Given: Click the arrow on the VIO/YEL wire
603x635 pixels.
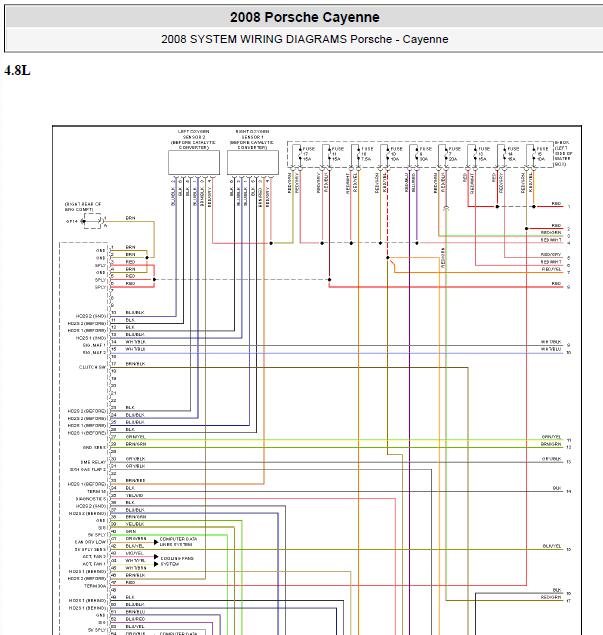Looking at the screenshot, I should (x=156, y=557).
